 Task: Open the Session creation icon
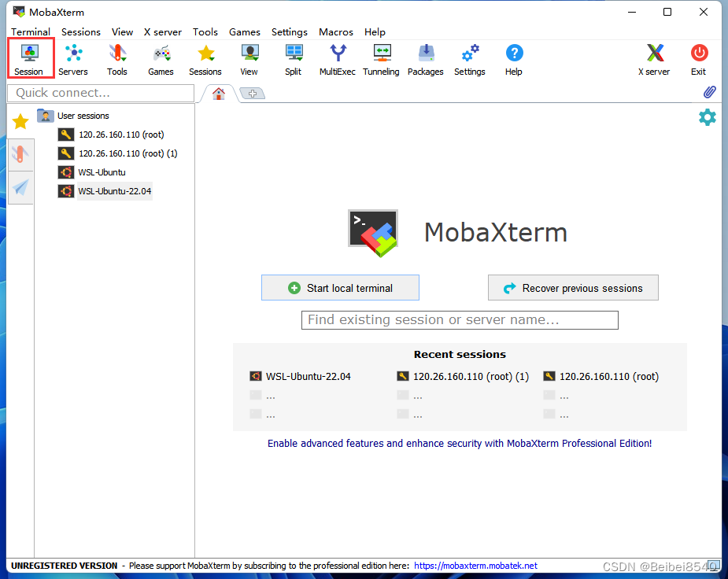pos(30,57)
